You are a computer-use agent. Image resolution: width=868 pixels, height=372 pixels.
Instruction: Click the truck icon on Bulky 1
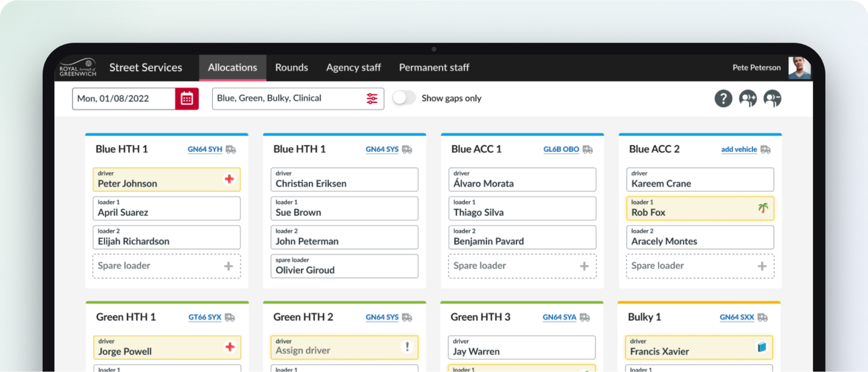point(762,317)
